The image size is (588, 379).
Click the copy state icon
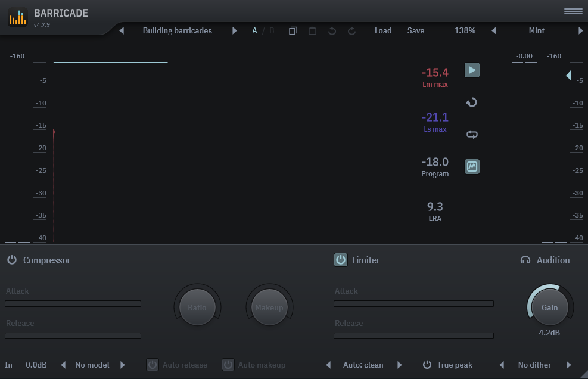click(x=293, y=31)
